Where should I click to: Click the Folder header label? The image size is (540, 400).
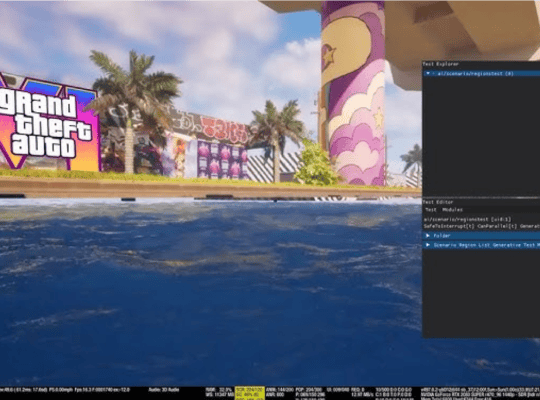pyautogui.click(x=442, y=236)
